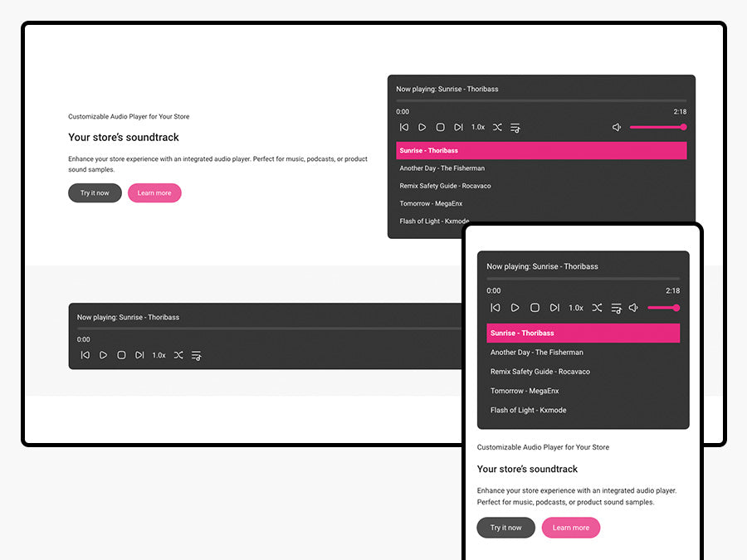This screenshot has width=747, height=560.
Task: Select 'Another Day - The Fisherman' in top desktop playlist
Action: [x=442, y=168]
